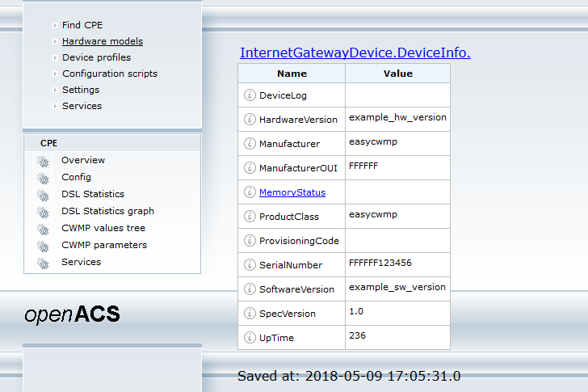Go to Device profiles

click(x=96, y=57)
